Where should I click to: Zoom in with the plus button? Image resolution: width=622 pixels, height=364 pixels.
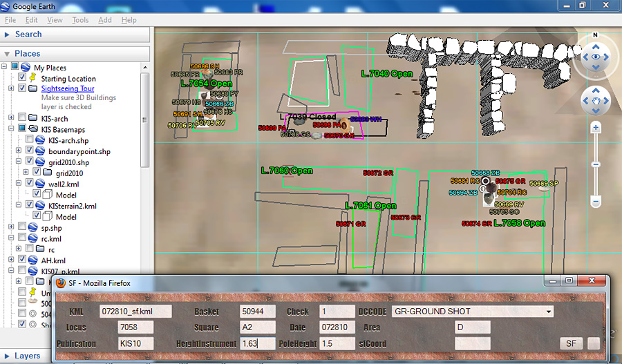click(596, 128)
